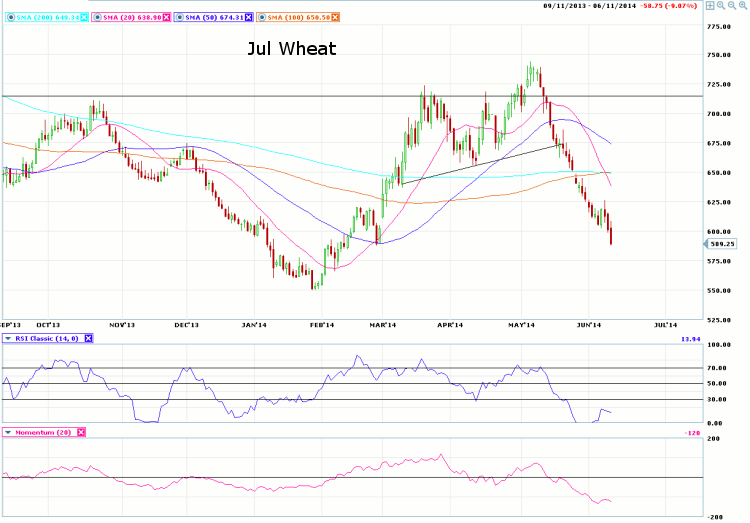
Task: Toggle the SMA (20) visibility circle
Action: (97, 17)
